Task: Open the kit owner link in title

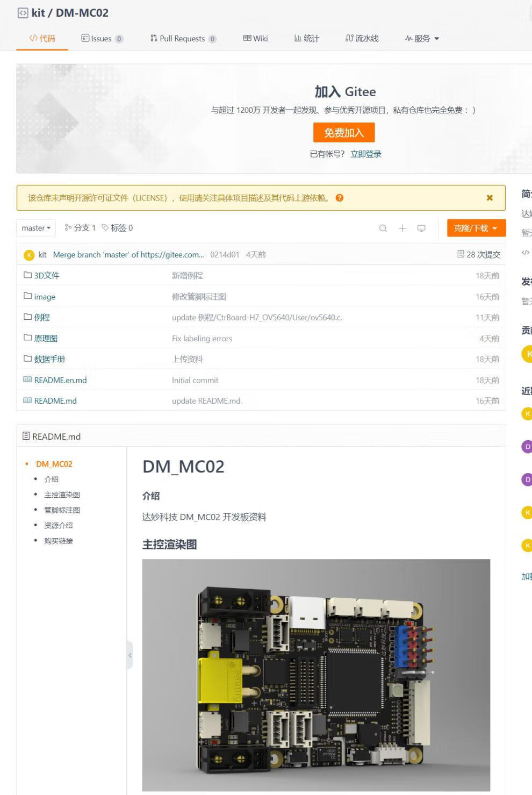Action: click(x=38, y=13)
